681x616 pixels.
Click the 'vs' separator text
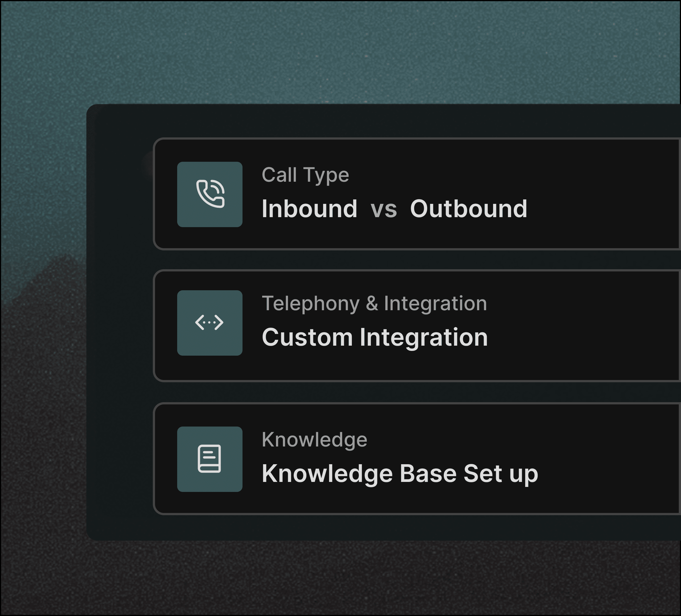(383, 209)
